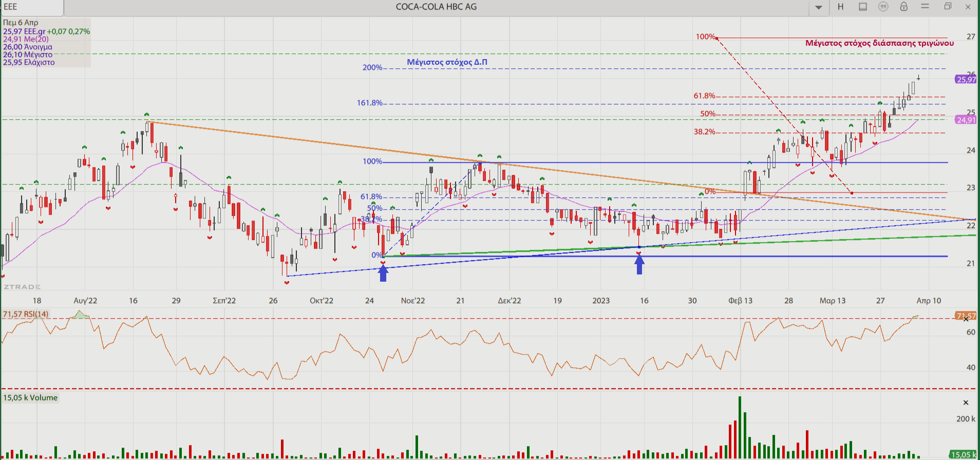Click the Μαρ 13 time axis label
The width and height of the screenshot is (980, 460).
coord(833,301)
